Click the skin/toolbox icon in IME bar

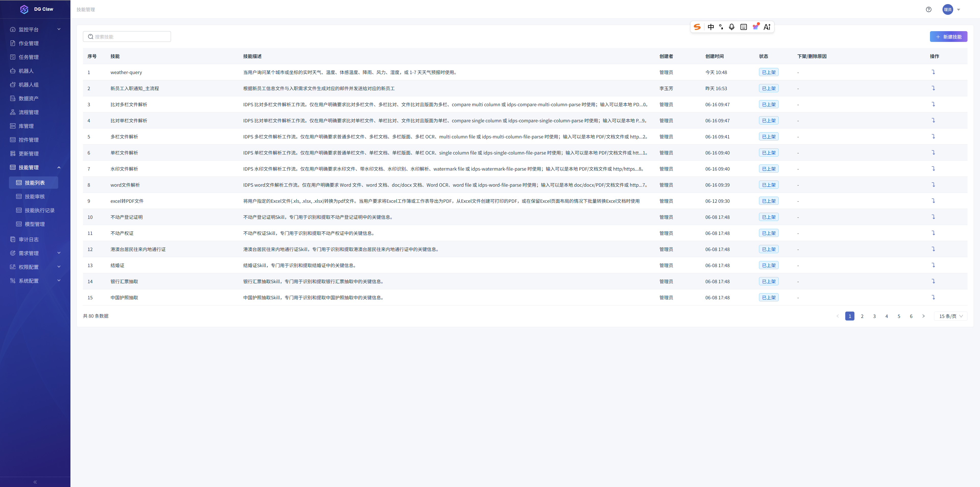(x=756, y=26)
